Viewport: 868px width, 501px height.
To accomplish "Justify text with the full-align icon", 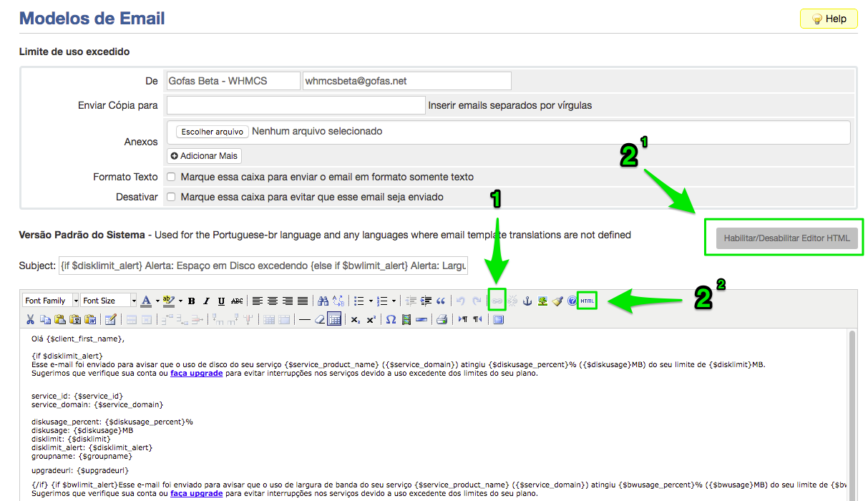I will 303,301.
